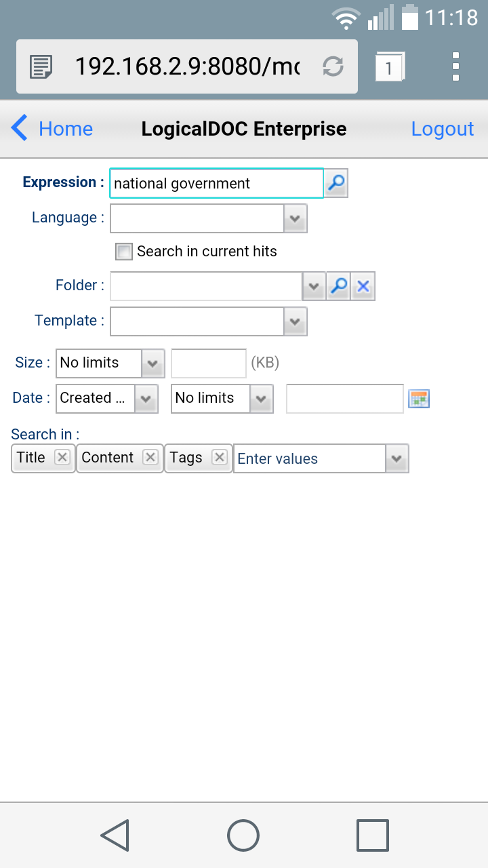Open the Size No limits dropdown
Image resolution: width=488 pixels, height=868 pixels.
click(110, 363)
